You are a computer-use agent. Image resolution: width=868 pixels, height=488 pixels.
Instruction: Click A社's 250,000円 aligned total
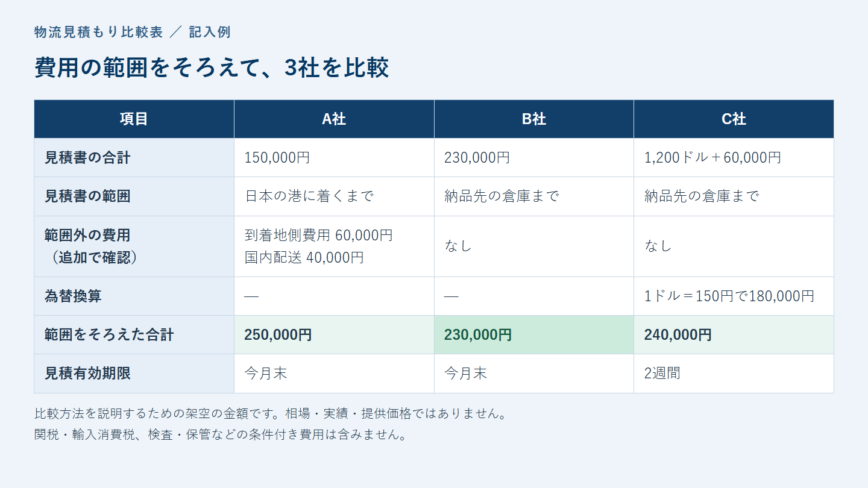[x=334, y=335]
